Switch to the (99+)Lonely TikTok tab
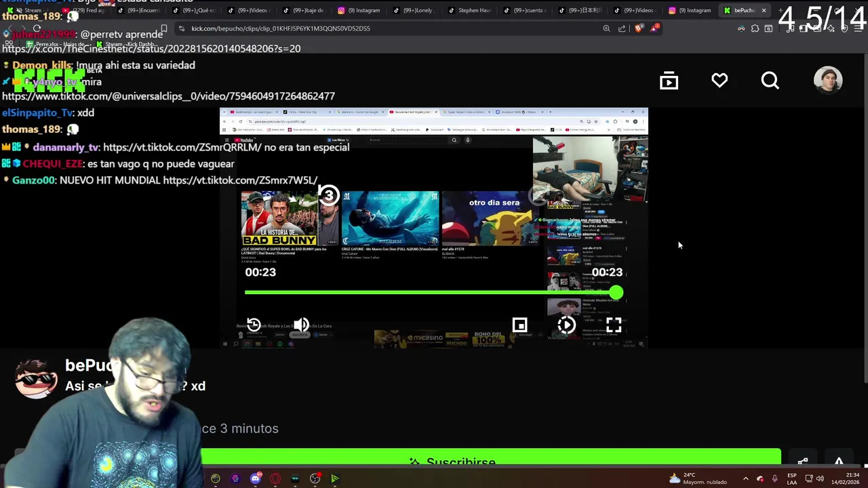This screenshot has width=868, height=488. pyautogui.click(x=414, y=10)
